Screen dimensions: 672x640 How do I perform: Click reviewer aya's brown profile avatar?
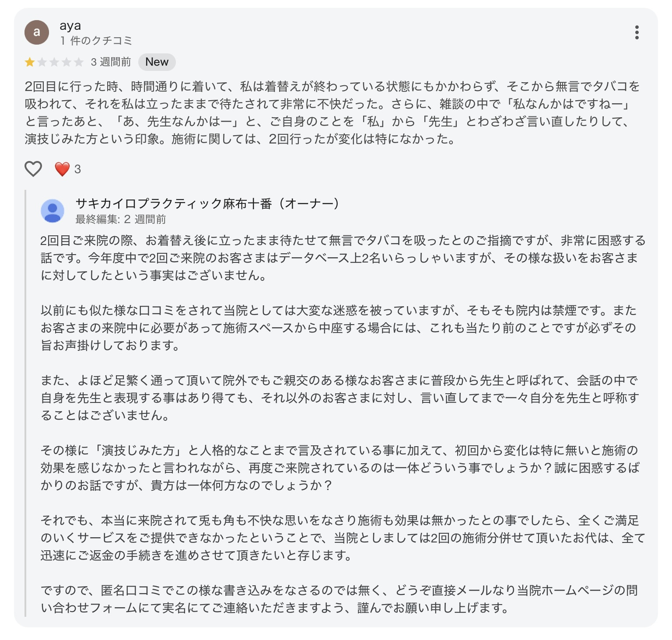(x=37, y=32)
